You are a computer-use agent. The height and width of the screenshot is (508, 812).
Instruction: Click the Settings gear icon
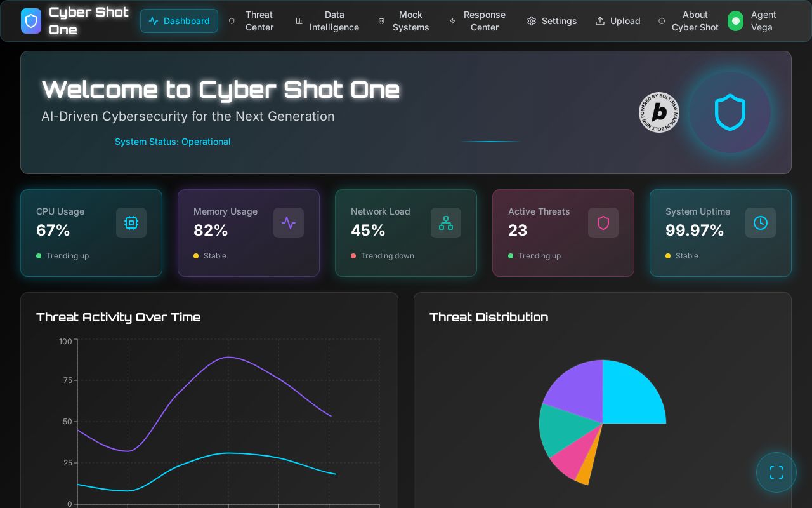(532, 21)
